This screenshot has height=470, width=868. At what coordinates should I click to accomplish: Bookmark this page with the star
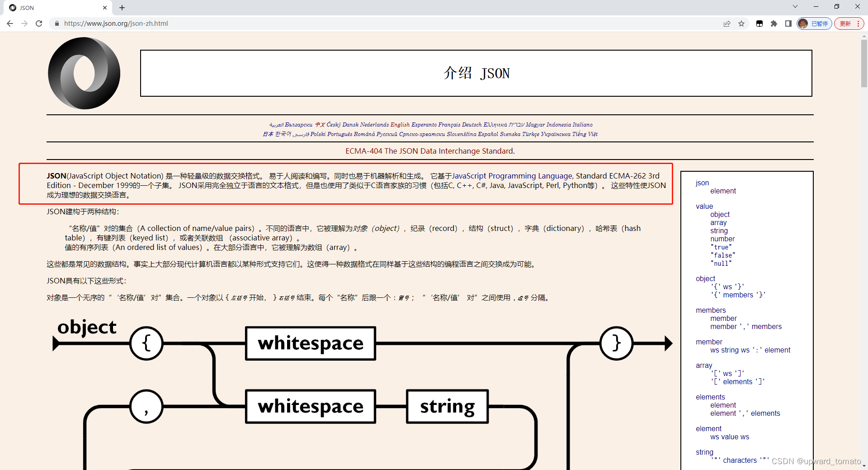[741, 23]
